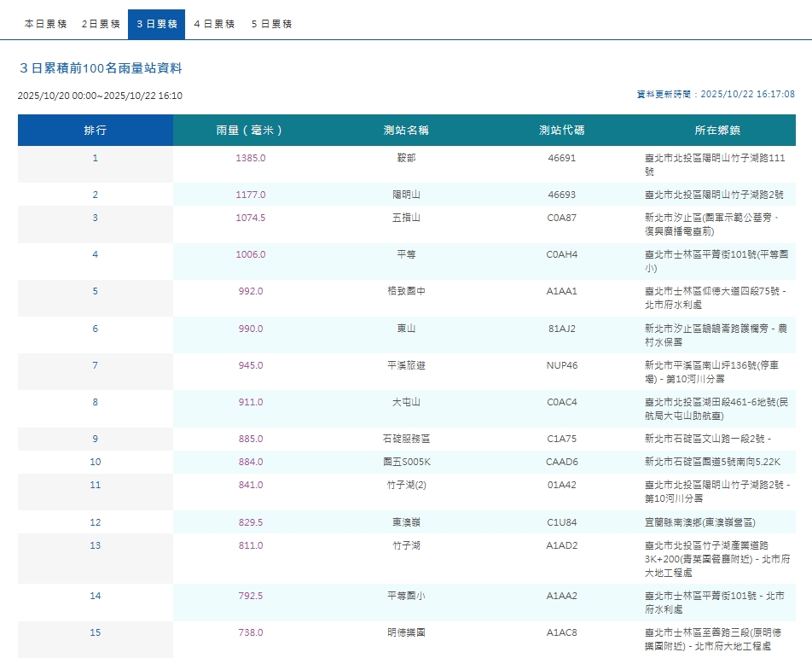Select station name 平等國小
The width and height of the screenshot is (812, 658).
pyautogui.click(x=406, y=596)
